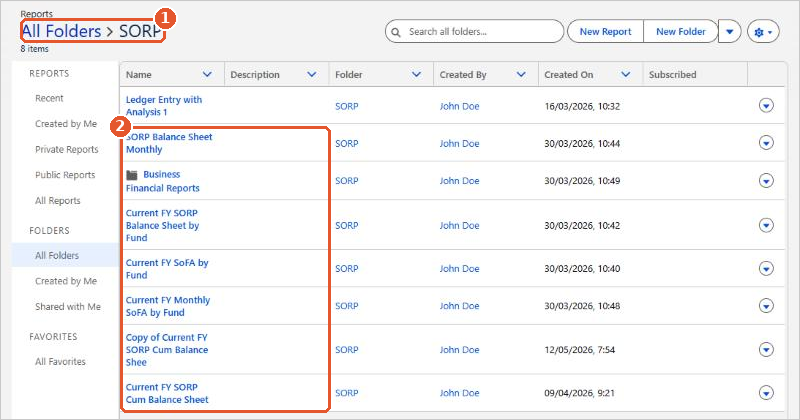Open the Business Financial Reports folder
The image size is (800, 420).
click(163, 181)
